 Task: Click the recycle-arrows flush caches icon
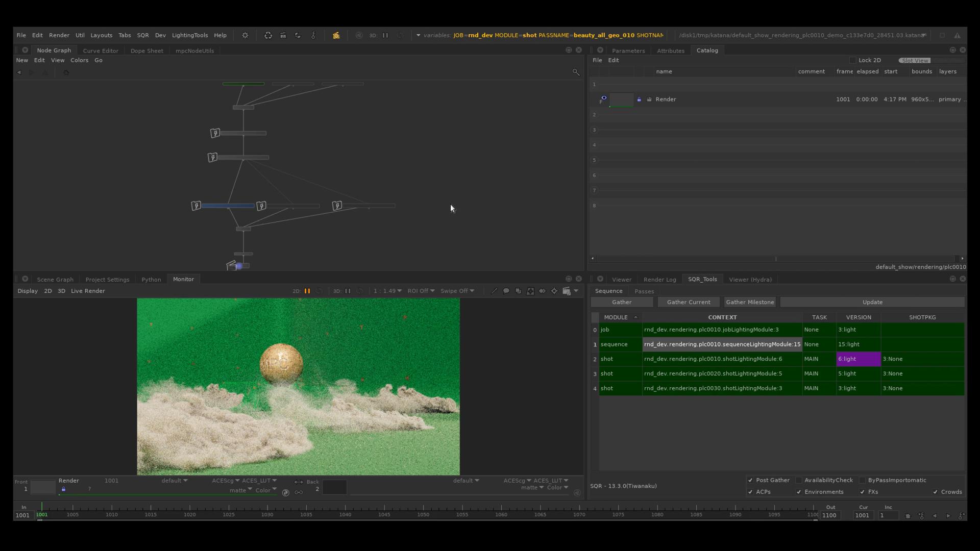point(268,35)
